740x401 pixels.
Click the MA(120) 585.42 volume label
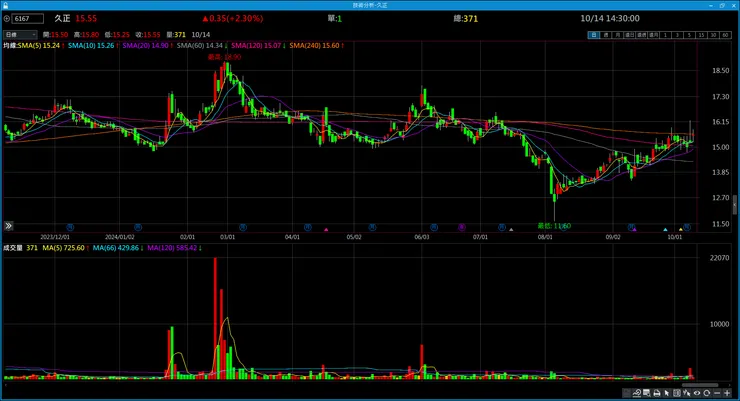tap(172, 248)
